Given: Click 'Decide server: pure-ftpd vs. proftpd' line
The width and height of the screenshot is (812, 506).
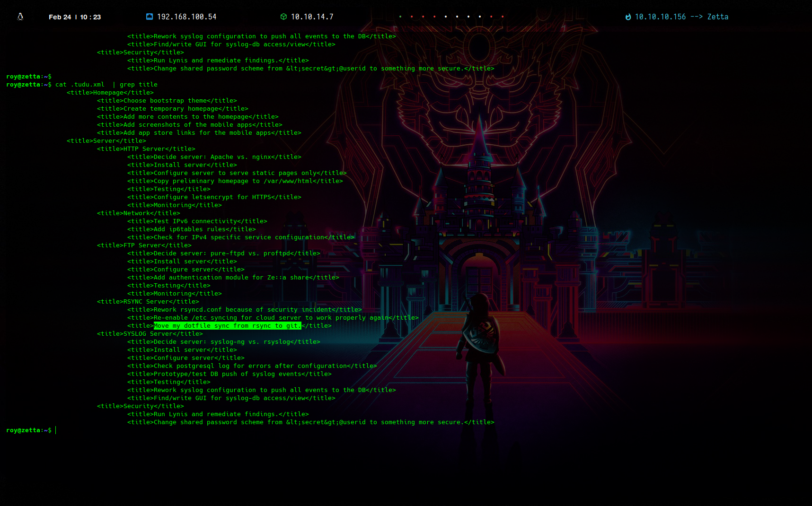Looking at the screenshot, I should (x=224, y=253).
